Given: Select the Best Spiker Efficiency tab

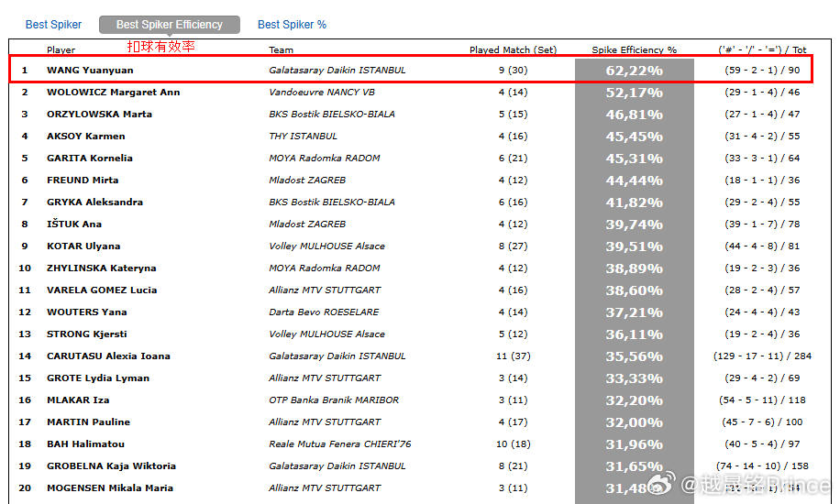Looking at the screenshot, I should pyautogui.click(x=170, y=25).
